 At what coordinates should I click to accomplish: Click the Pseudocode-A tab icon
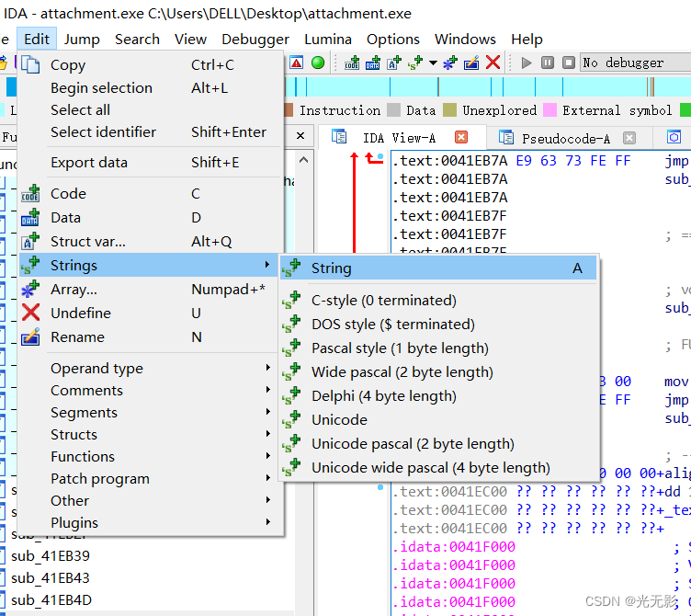point(506,138)
